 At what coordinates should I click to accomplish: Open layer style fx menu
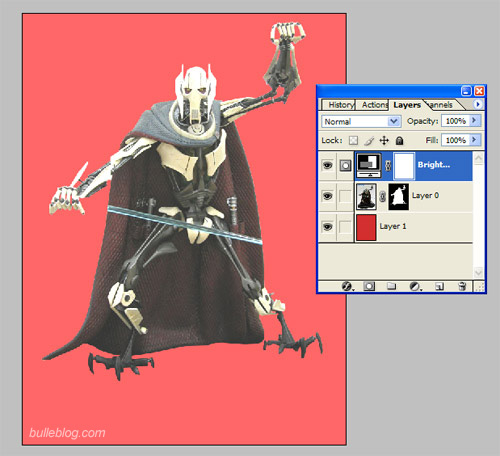tap(347, 286)
